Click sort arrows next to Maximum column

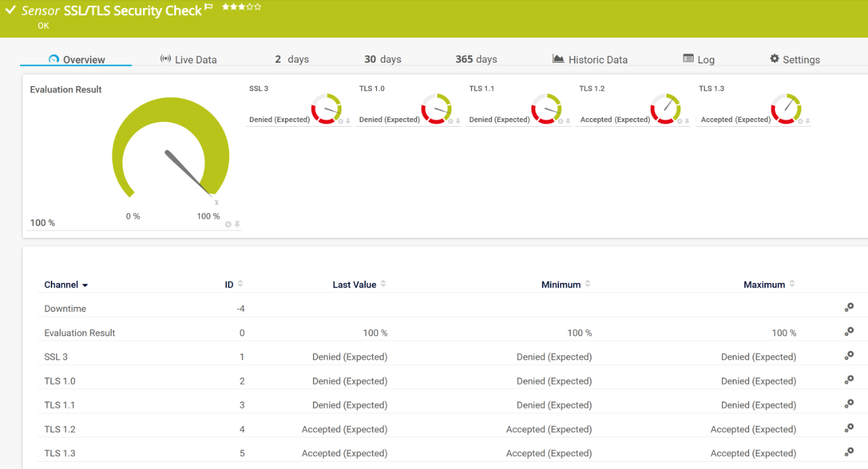(792, 284)
